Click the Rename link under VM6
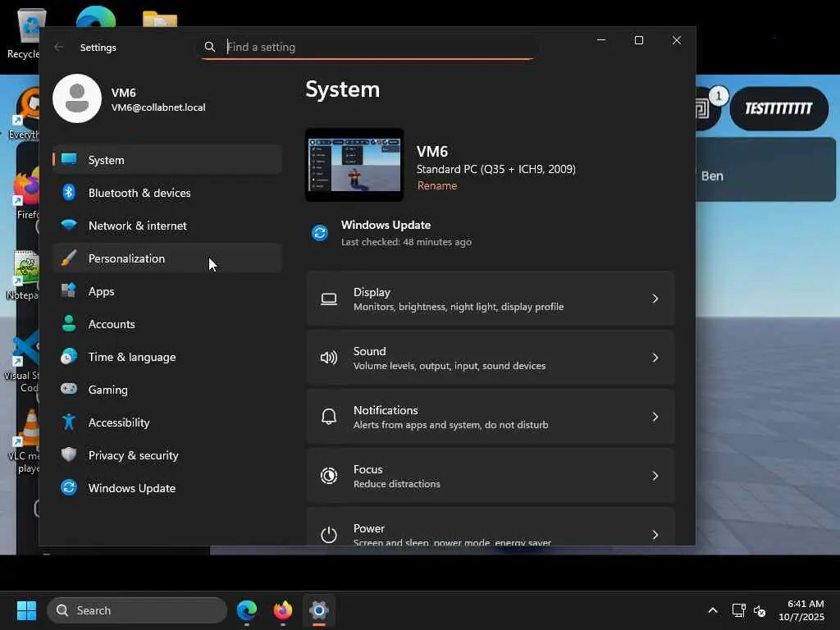 [437, 185]
